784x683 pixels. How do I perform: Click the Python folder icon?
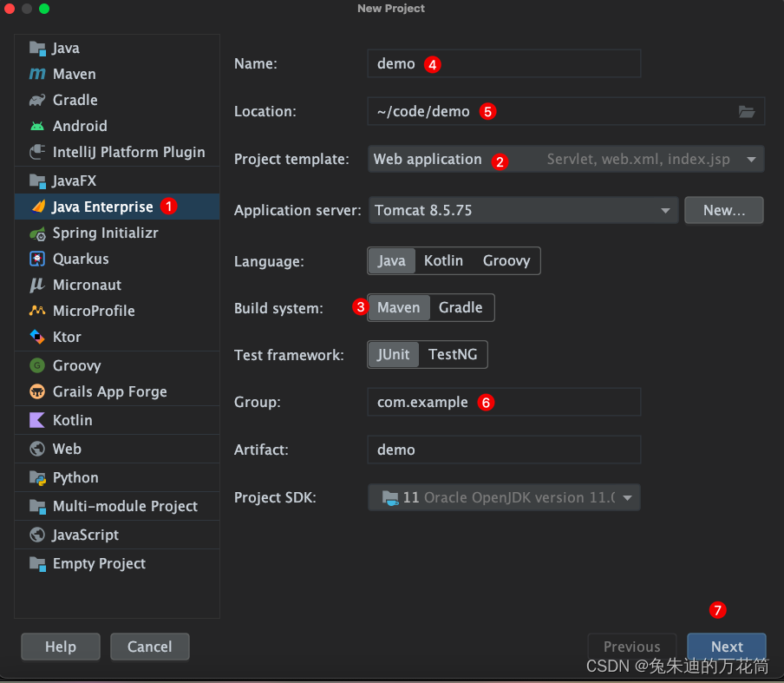(x=37, y=478)
